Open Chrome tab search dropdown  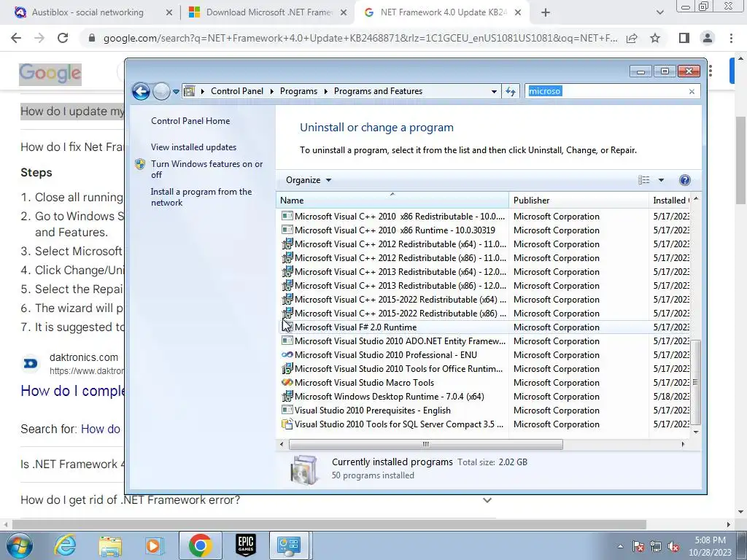(x=659, y=13)
